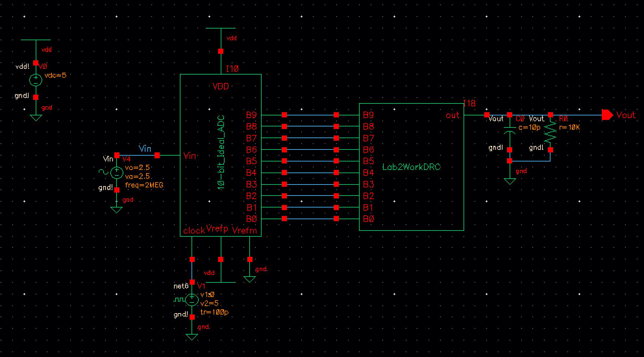Click the VDD pin label in ADC
Screen dimensions: 644x357
click(x=221, y=86)
